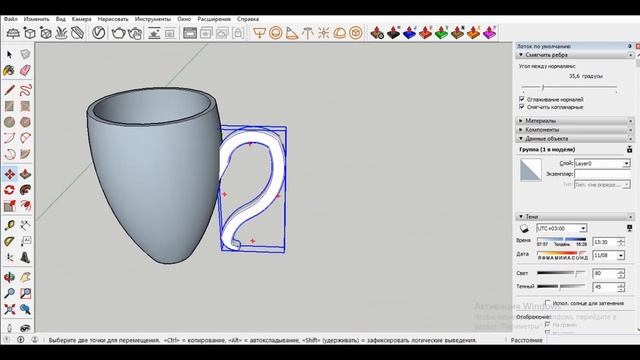Click the Экземпляр input field

click(602, 174)
